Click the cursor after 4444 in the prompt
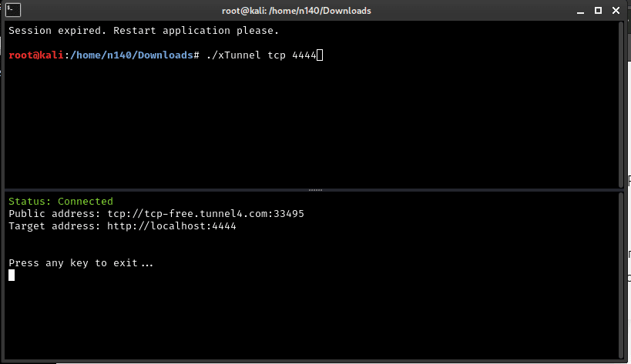 coord(320,55)
